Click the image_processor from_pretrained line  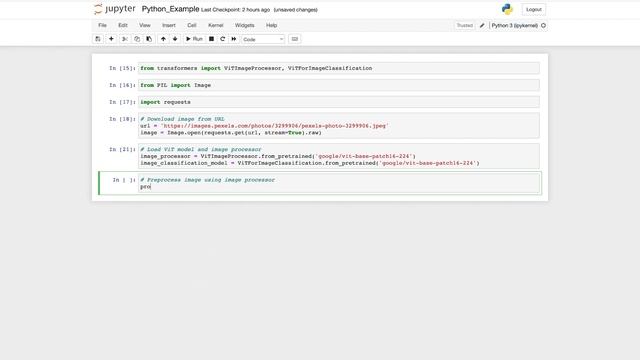coord(278,156)
